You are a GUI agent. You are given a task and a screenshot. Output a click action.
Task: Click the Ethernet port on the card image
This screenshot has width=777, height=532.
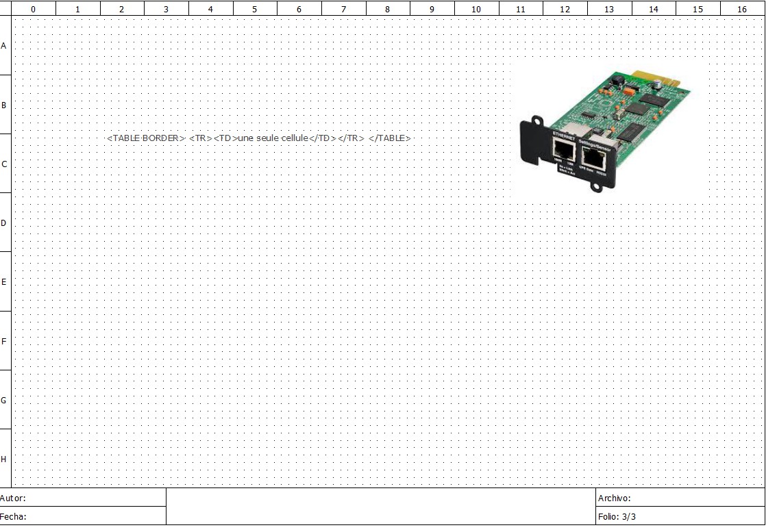pos(564,151)
